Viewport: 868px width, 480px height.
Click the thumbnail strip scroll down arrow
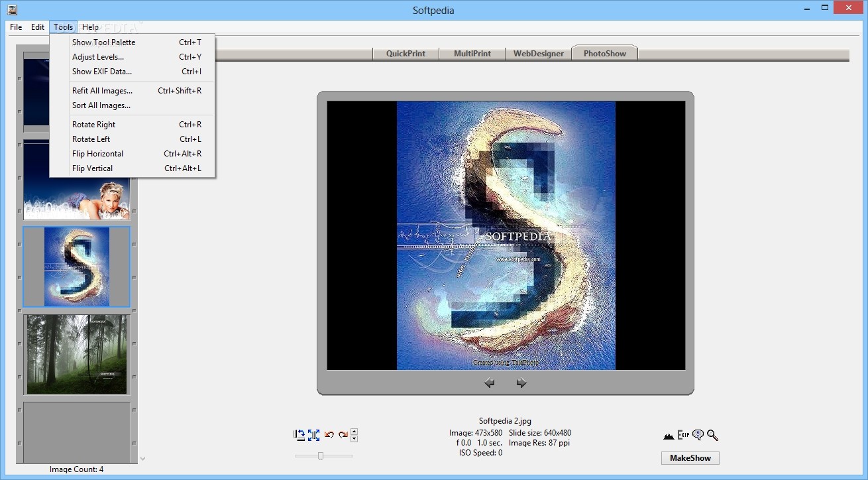[x=142, y=458]
